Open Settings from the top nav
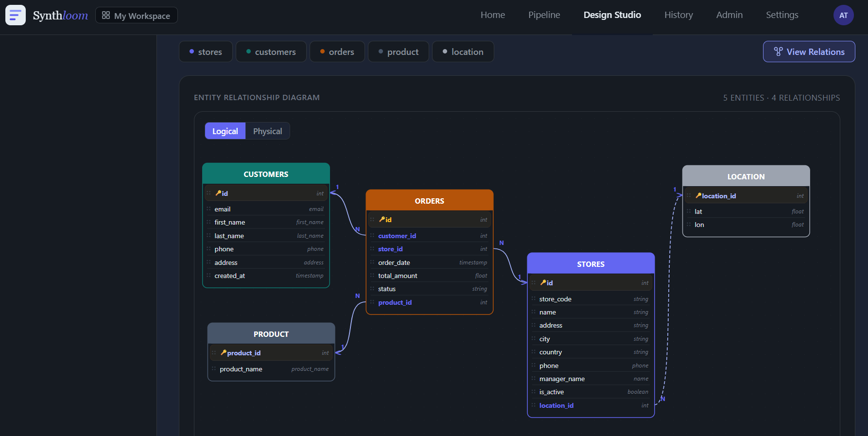 click(782, 15)
